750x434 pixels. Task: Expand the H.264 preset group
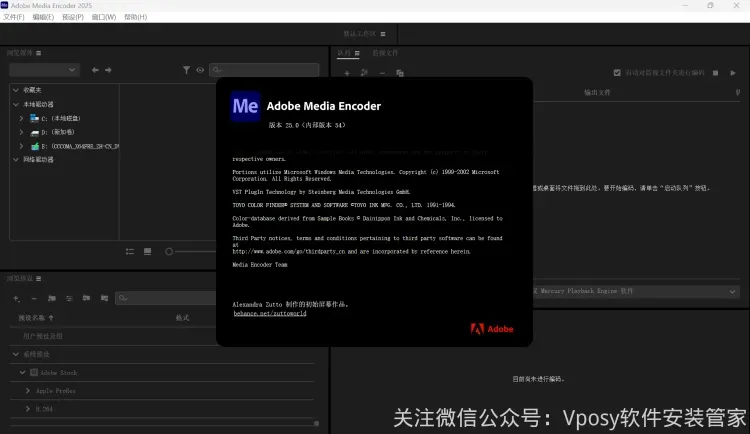point(28,409)
